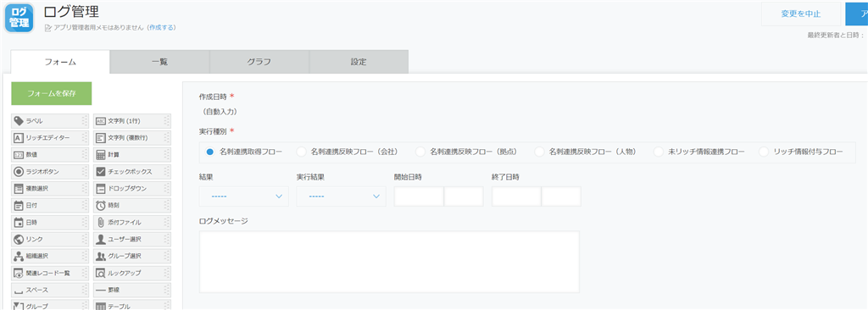Switch to the フォーム tab
Screen dimensions: 868x310
(60, 62)
